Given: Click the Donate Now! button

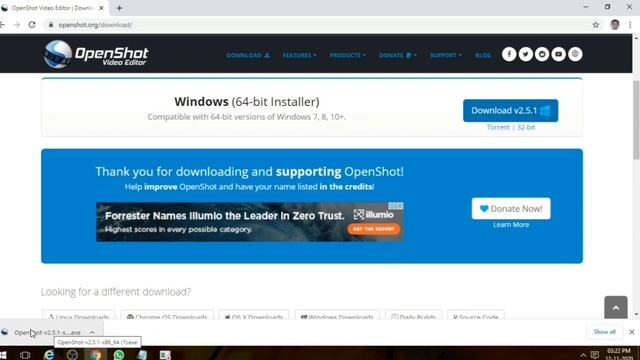Looking at the screenshot, I should 511,209.
